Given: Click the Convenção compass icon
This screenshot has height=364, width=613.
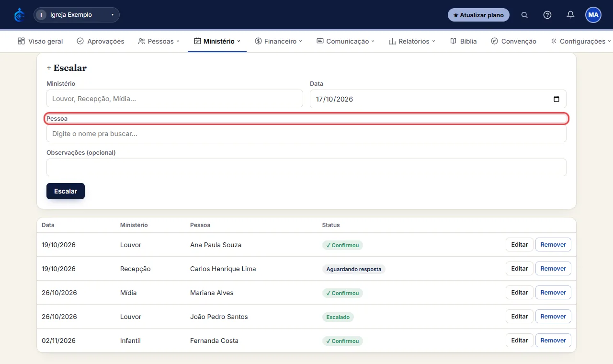Looking at the screenshot, I should coord(494,41).
